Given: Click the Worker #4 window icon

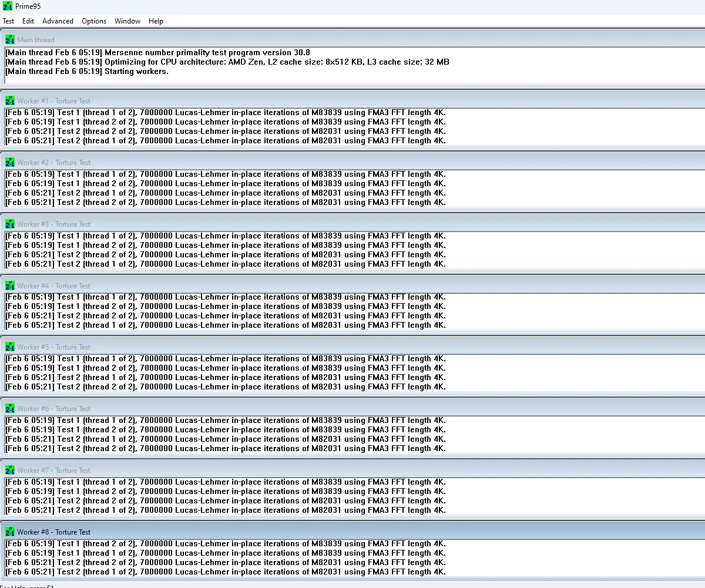Looking at the screenshot, I should [10, 285].
